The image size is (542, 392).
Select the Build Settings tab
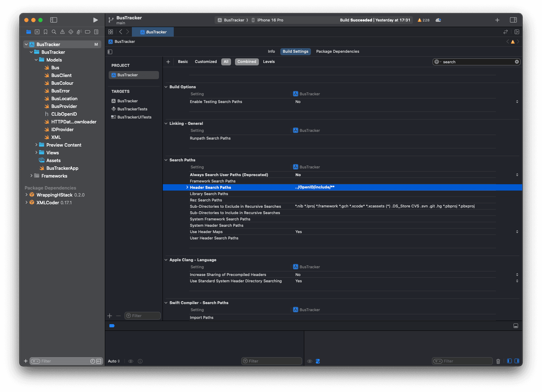pyautogui.click(x=295, y=51)
